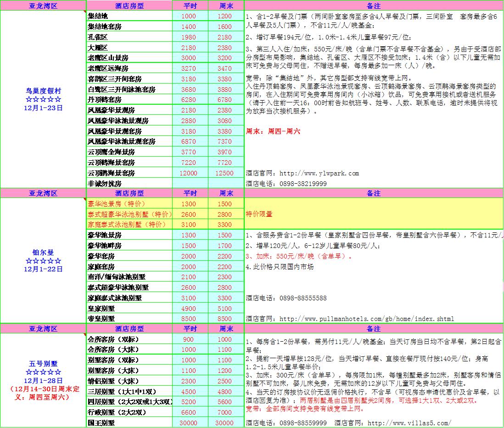Click the 国王别墅 room type cell
504x428 pixels.
coord(129,423)
